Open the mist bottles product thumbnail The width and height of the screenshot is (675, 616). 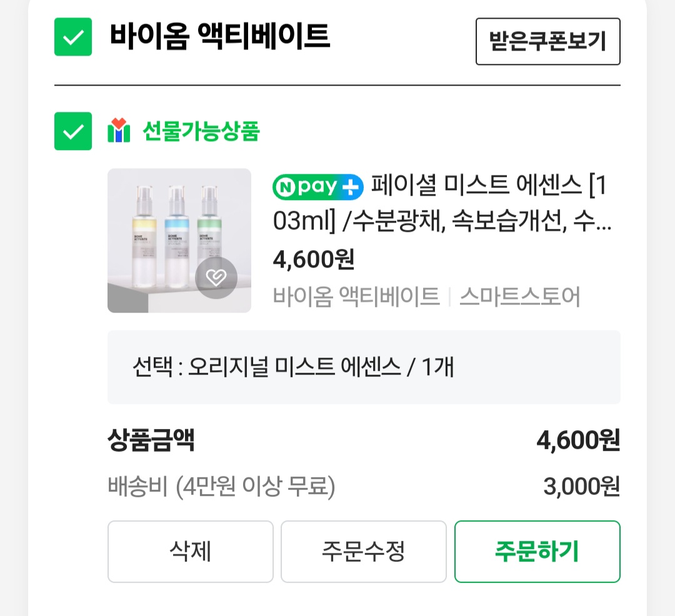click(x=179, y=240)
